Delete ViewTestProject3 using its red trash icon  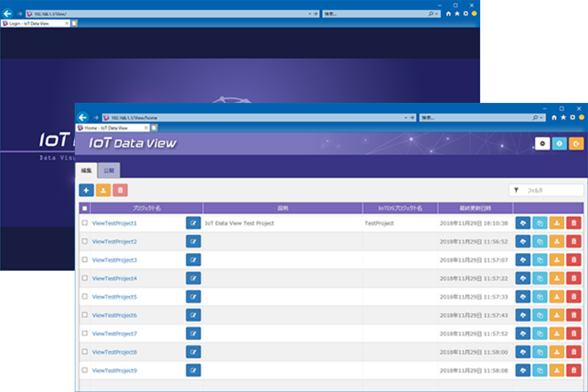pos(573,260)
